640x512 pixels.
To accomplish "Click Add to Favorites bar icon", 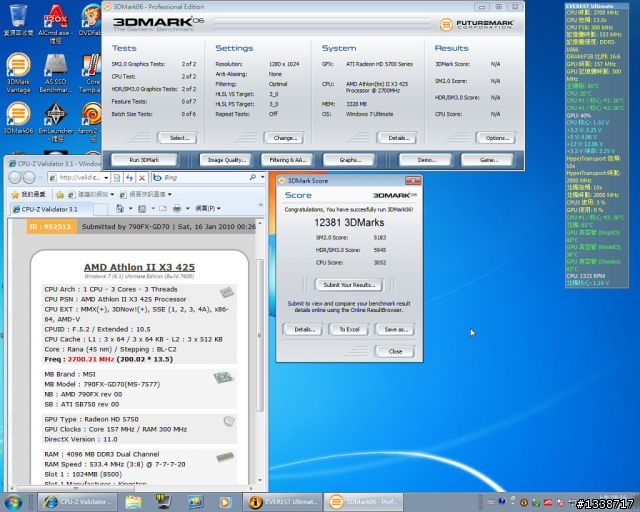I will click(x=60, y=194).
